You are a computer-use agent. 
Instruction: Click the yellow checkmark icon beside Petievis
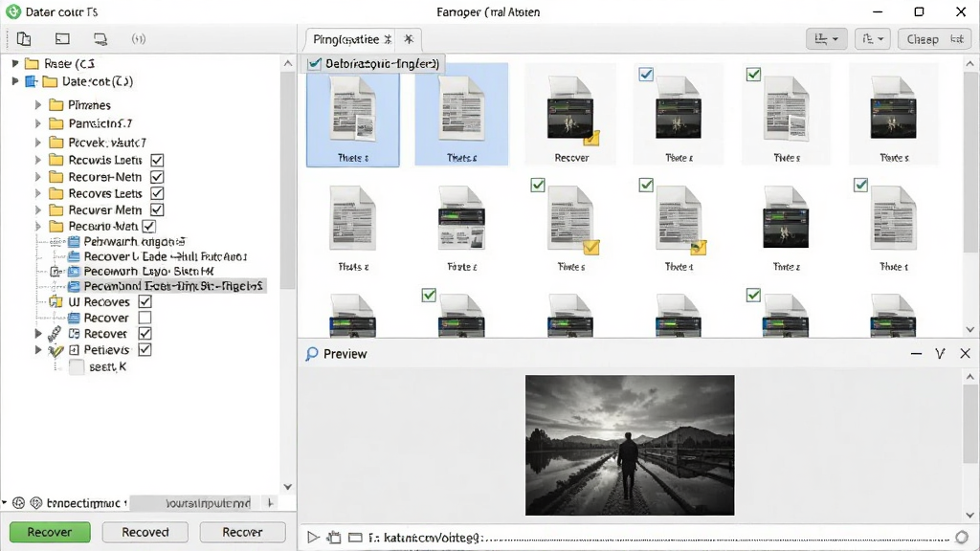pyautogui.click(x=56, y=350)
